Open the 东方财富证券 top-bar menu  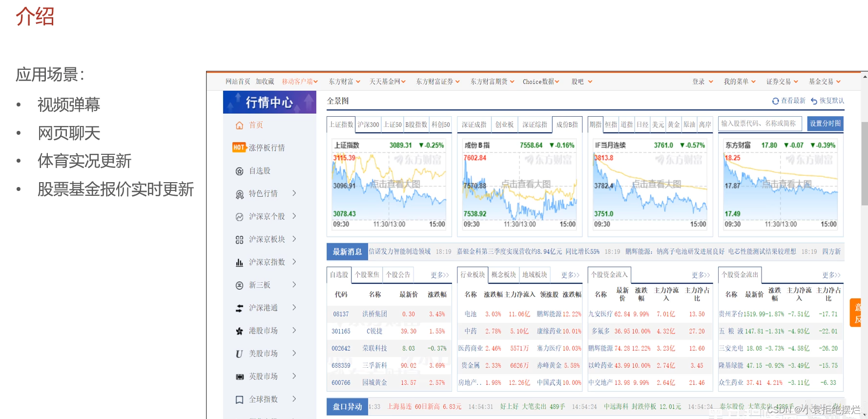(x=438, y=82)
